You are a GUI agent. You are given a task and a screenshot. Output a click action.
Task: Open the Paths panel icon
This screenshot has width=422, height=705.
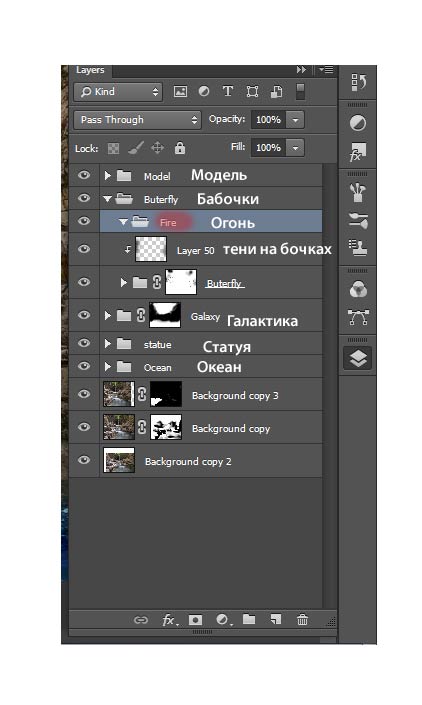pyautogui.click(x=358, y=317)
